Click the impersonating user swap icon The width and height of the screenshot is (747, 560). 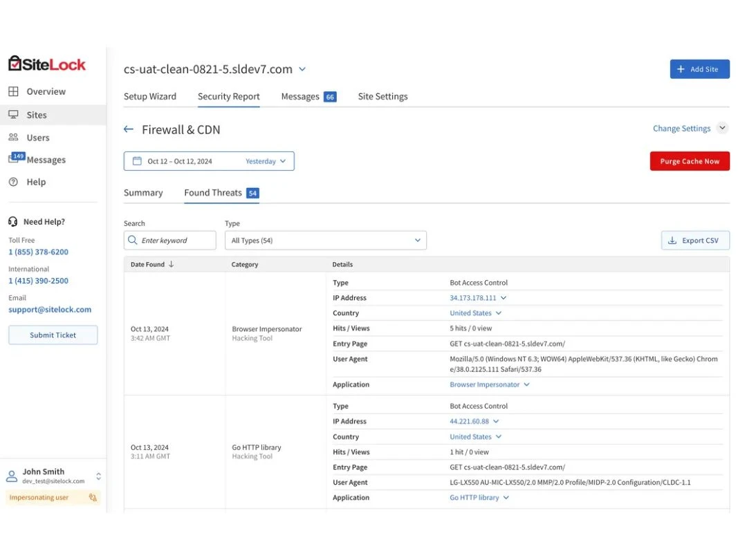click(93, 497)
